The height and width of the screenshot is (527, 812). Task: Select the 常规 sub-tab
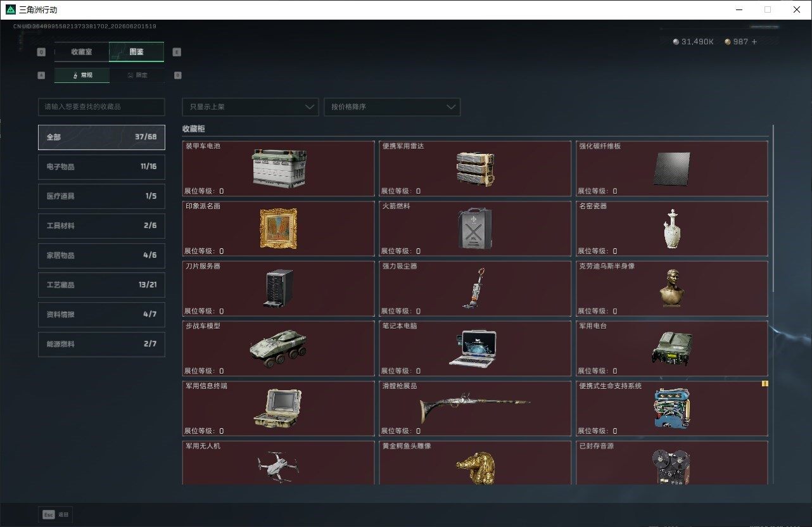(x=82, y=75)
